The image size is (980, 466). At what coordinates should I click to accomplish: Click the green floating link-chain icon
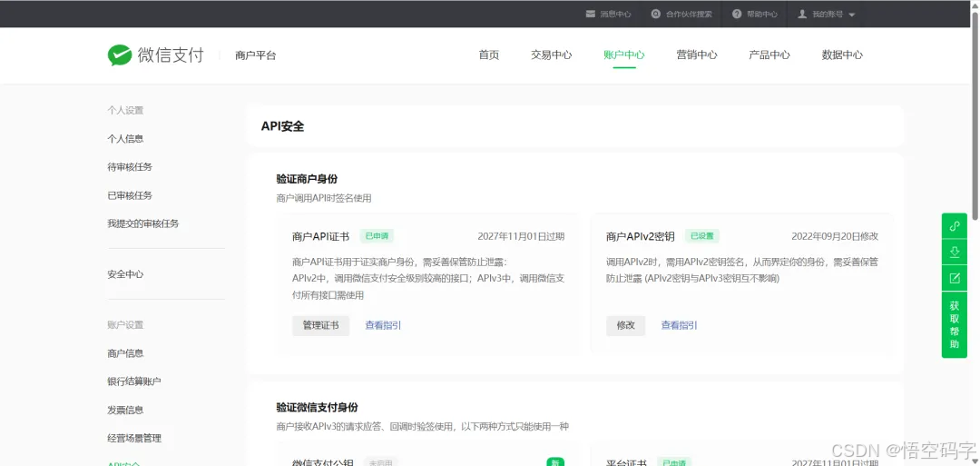click(955, 226)
